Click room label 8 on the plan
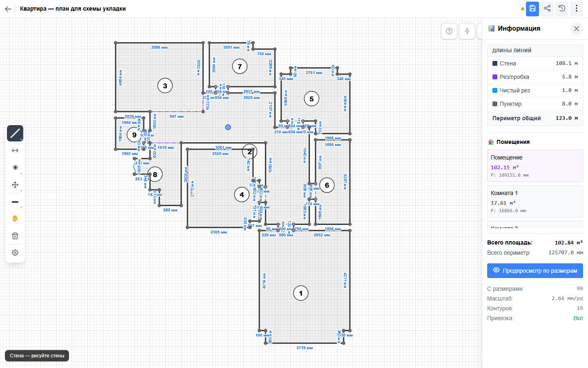The width and height of the screenshot is (588, 368). point(155,175)
